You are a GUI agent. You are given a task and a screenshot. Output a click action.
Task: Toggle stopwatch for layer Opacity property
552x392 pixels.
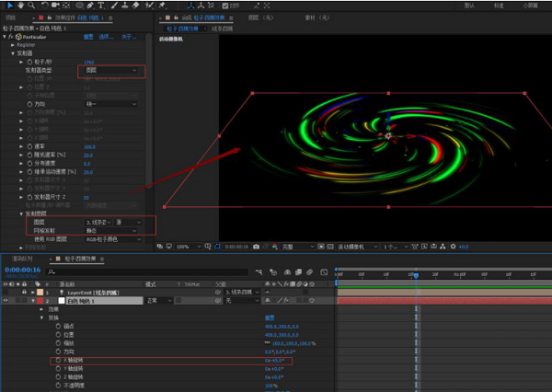[58, 386]
